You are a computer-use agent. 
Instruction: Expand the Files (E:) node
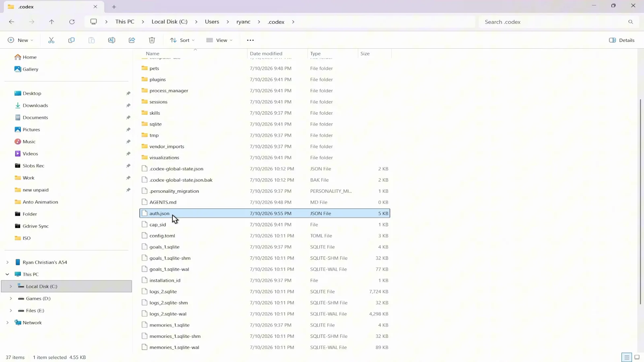point(11,311)
